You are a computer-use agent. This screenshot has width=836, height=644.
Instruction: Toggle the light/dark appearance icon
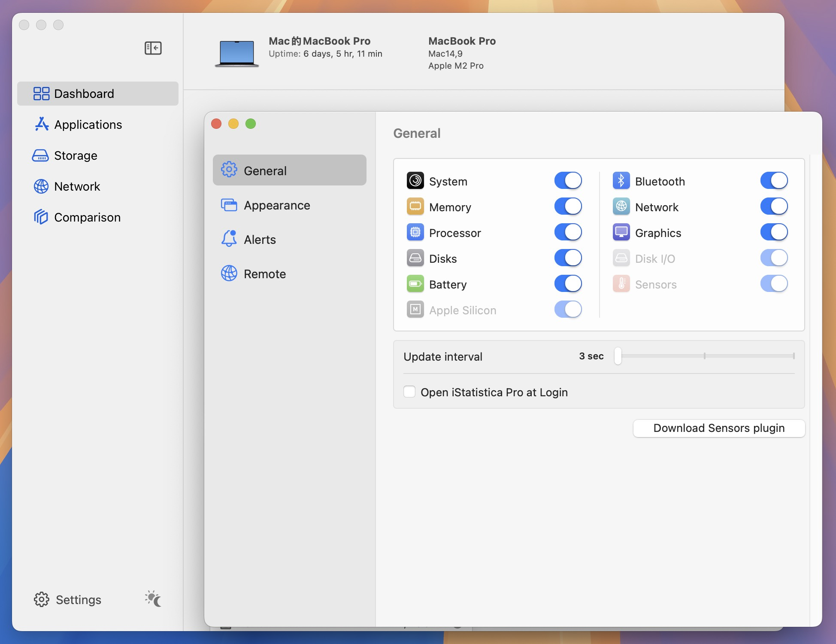pyautogui.click(x=153, y=598)
